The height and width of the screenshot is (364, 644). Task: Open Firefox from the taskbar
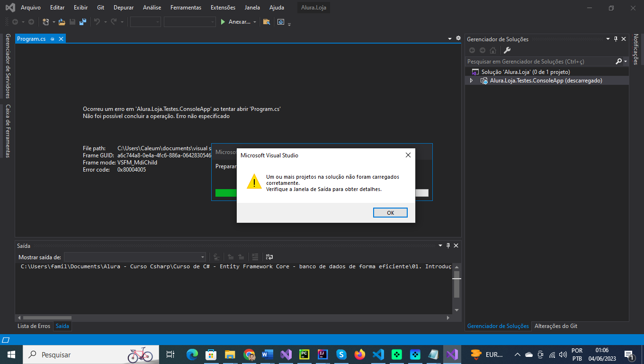point(360,355)
